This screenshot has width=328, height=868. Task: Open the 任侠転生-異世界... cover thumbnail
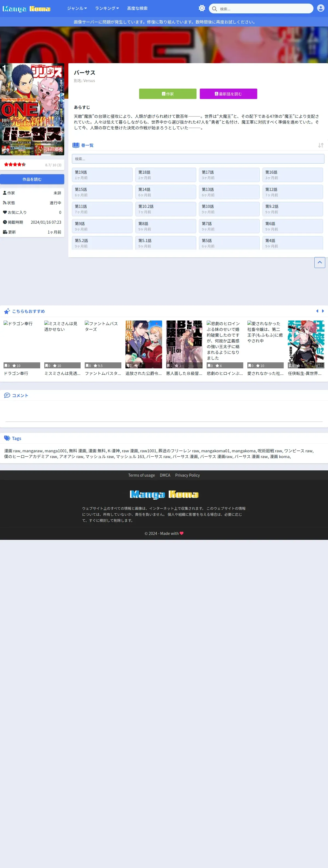tap(306, 344)
